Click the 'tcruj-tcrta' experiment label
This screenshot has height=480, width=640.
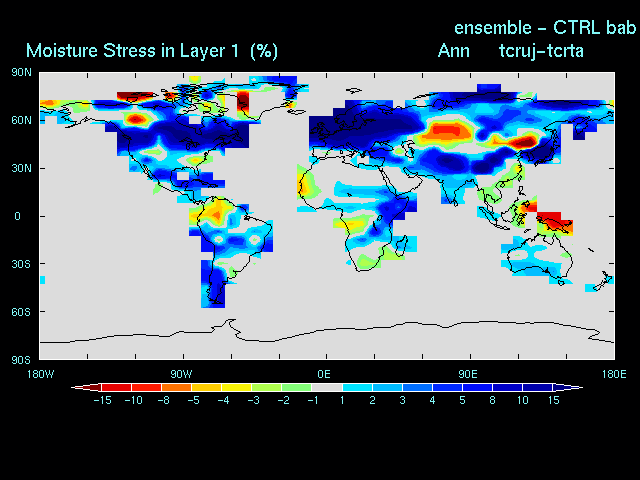(x=541, y=50)
